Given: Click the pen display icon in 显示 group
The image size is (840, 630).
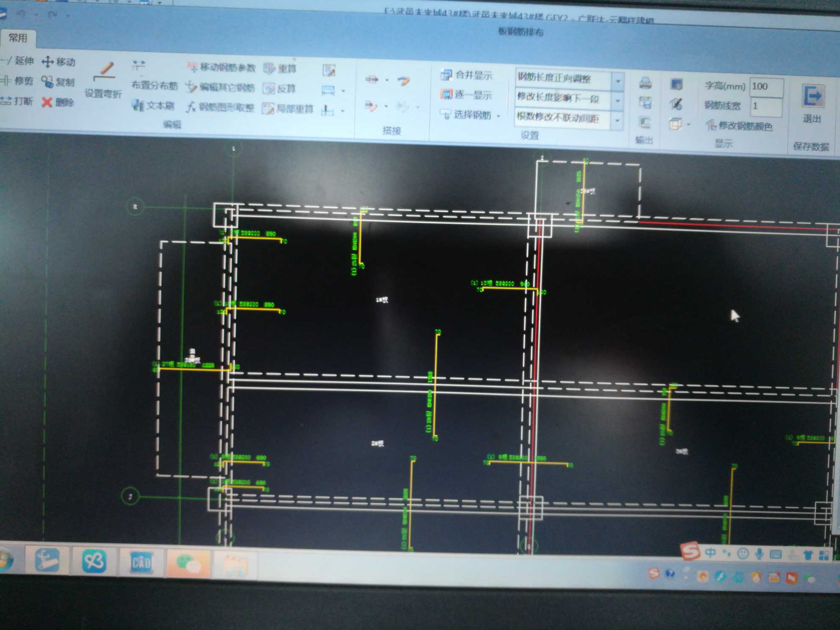Looking at the screenshot, I should (676, 104).
